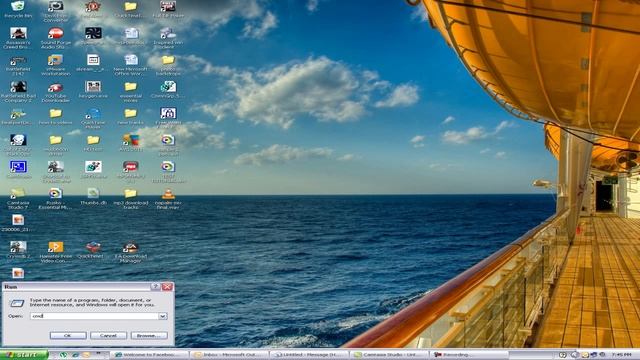Open the mp3 download tracks folder

(x=131, y=199)
